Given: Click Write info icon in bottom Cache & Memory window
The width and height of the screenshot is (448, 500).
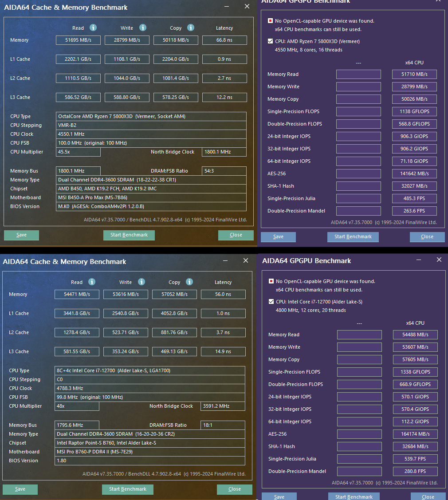Looking at the screenshot, I should point(141,282).
